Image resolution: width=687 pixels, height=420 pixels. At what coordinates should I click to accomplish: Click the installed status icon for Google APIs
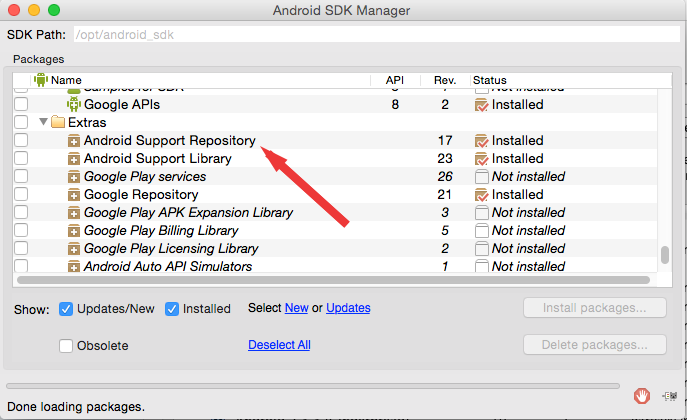pos(482,105)
